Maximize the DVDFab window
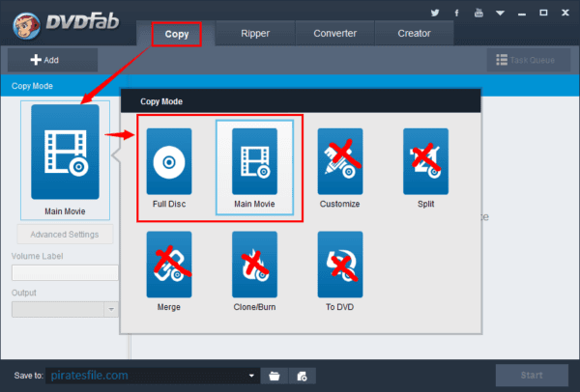The width and height of the screenshot is (580, 392). (543, 13)
